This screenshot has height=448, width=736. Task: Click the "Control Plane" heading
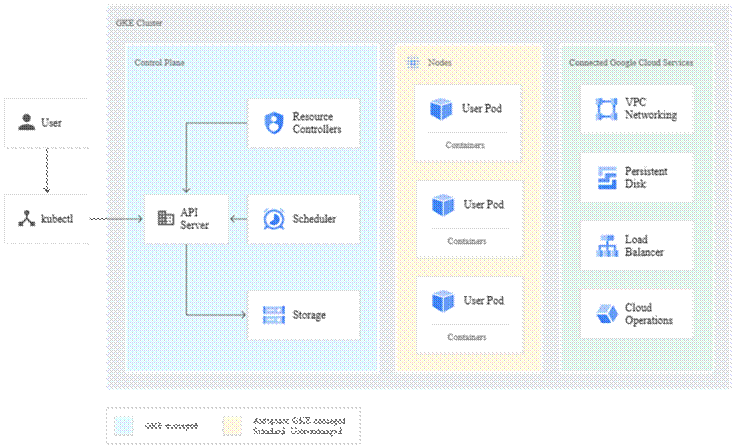[160, 62]
